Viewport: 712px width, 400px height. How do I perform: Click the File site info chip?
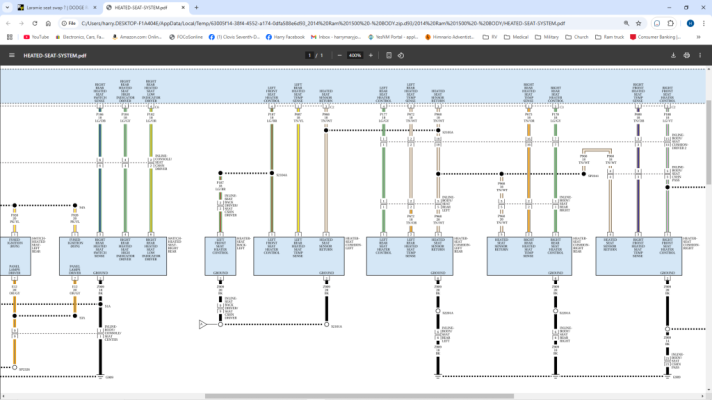[x=69, y=23]
